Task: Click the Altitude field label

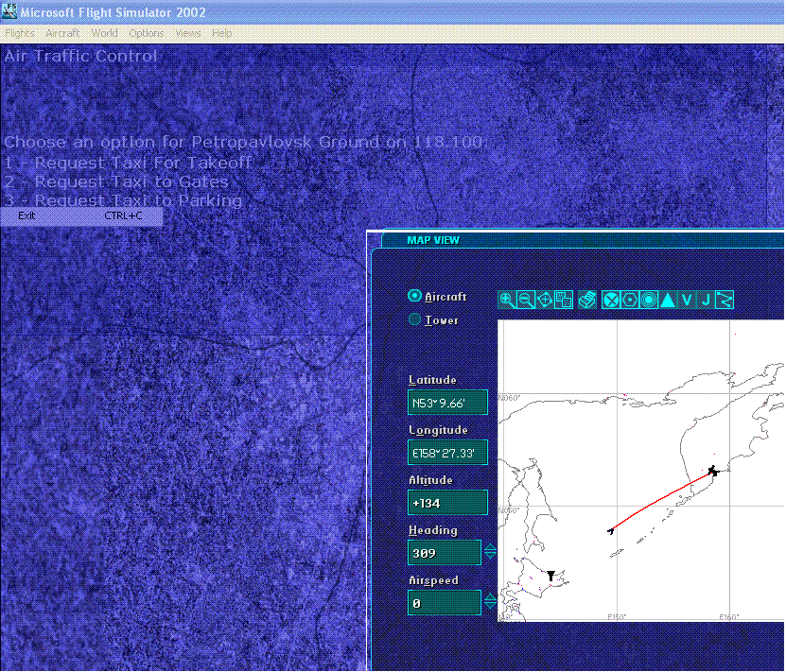Action: click(430, 480)
